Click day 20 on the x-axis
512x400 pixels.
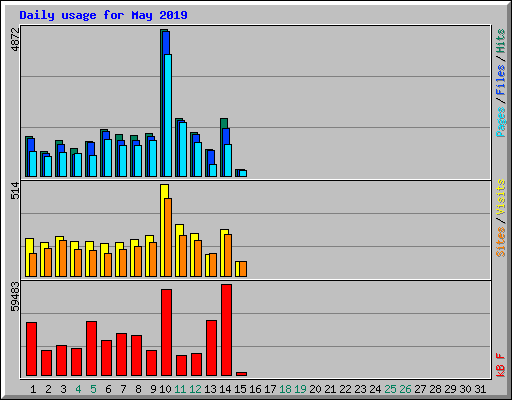point(315,389)
